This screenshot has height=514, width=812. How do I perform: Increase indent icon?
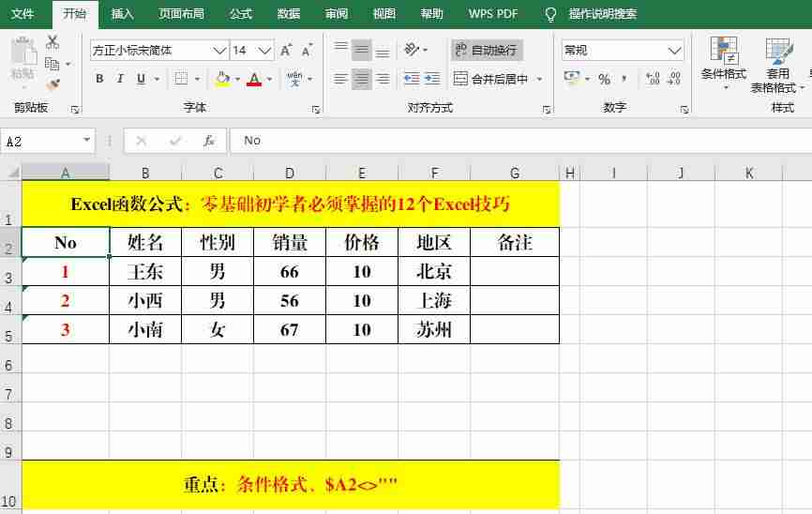432,79
